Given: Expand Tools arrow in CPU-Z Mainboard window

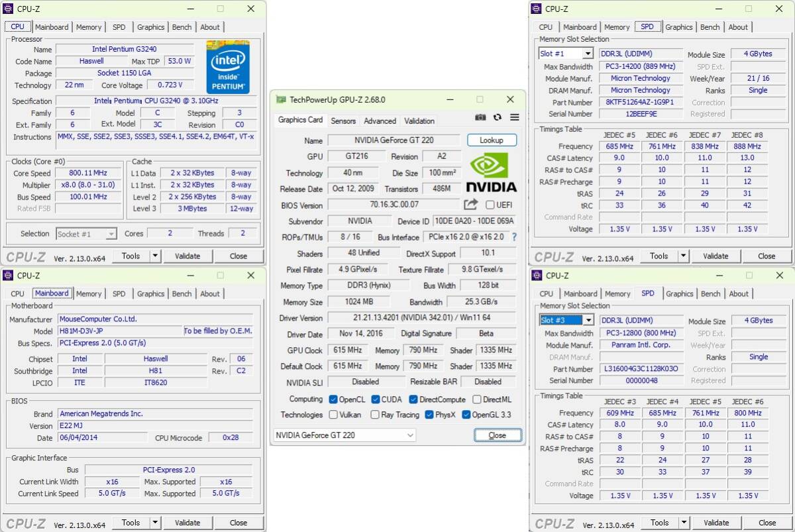Looking at the screenshot, I should click(155, 523).
